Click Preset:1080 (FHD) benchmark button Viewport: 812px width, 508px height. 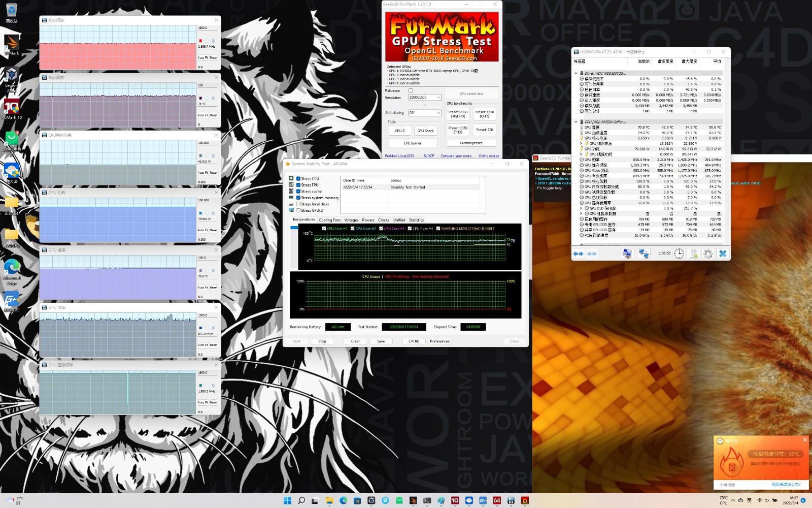(x=458, y=130)
